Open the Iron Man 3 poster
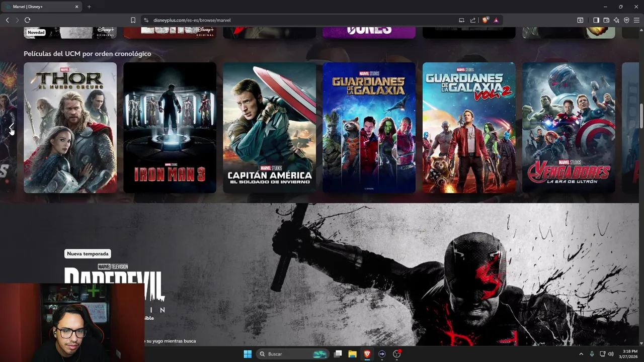Viewport: 644px width, 362px height. click(x=170, y=128)
